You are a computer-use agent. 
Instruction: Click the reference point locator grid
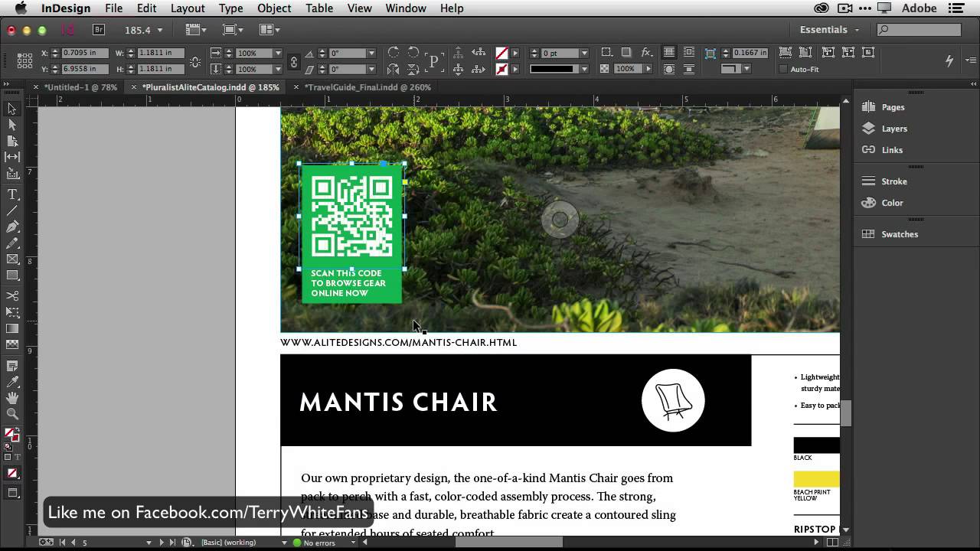[24, 60]
